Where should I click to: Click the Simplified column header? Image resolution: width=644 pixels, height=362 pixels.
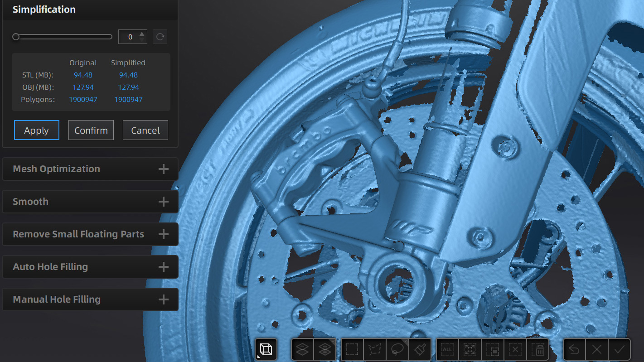click(x=128, y=63)
